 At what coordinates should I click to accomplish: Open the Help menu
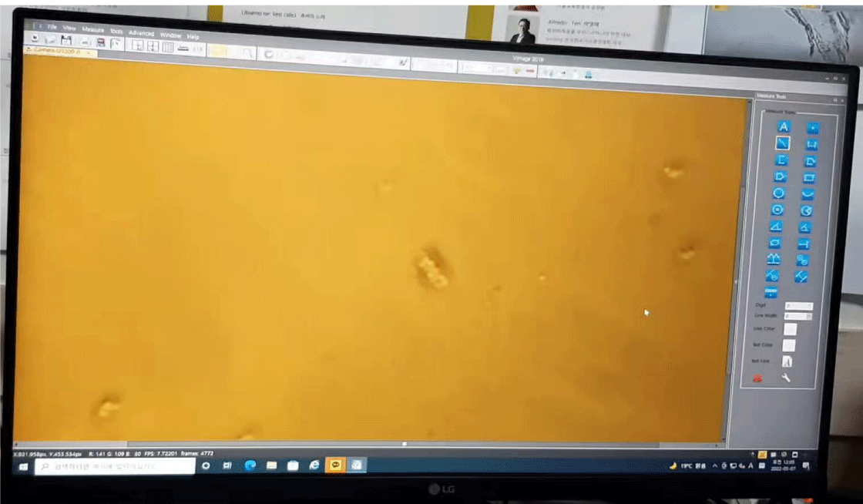click(x=193, y=37)
